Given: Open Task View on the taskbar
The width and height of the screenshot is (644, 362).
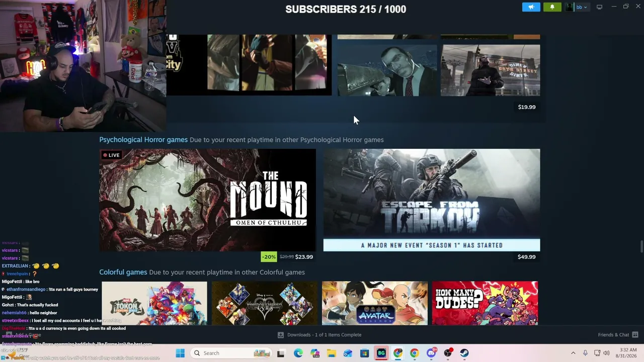Looking at the screenshot, I should [281, 353].
